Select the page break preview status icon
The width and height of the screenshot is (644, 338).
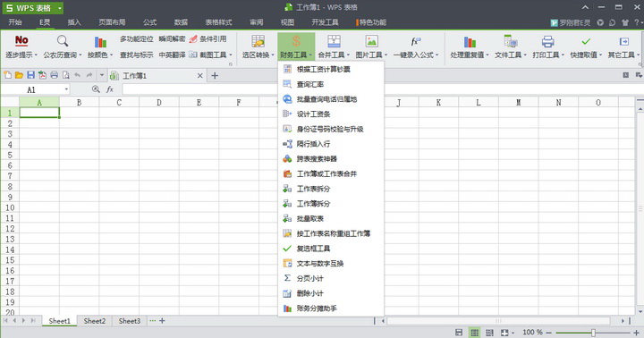click(x=489, y=333)
